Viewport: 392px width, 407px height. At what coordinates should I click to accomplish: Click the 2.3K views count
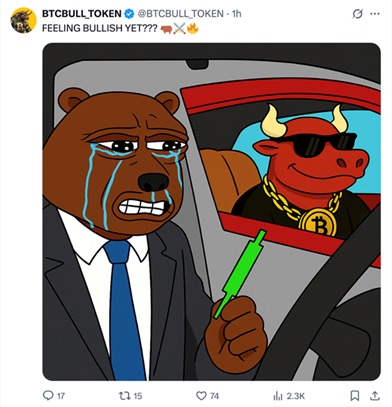click(x=296, y=396)
